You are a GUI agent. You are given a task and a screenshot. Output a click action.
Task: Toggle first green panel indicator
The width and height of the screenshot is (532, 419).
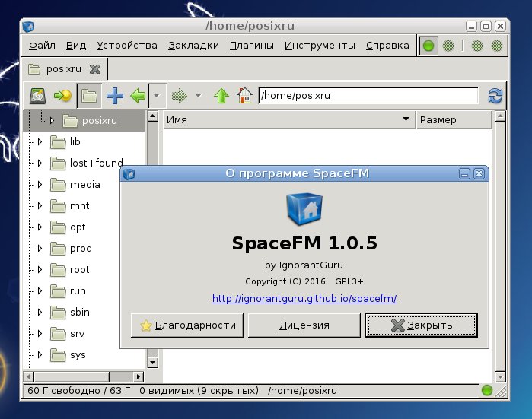[x=428, y=46]
